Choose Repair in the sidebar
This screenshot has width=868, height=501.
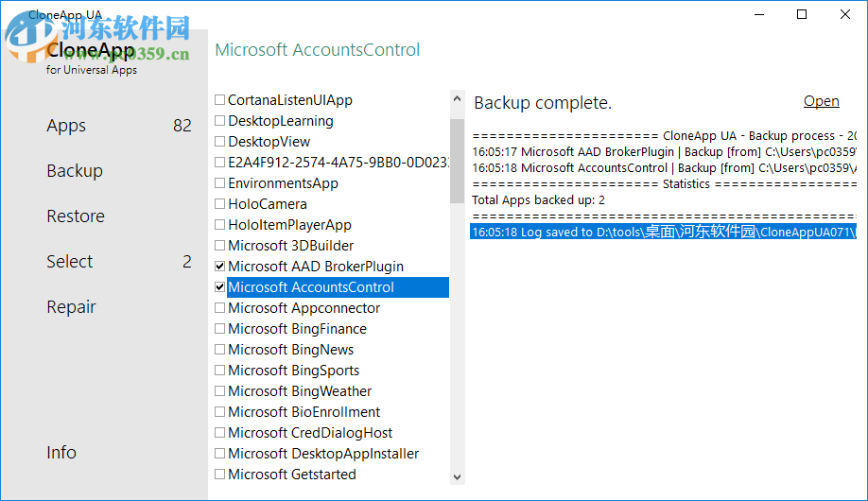pos(71,307)
